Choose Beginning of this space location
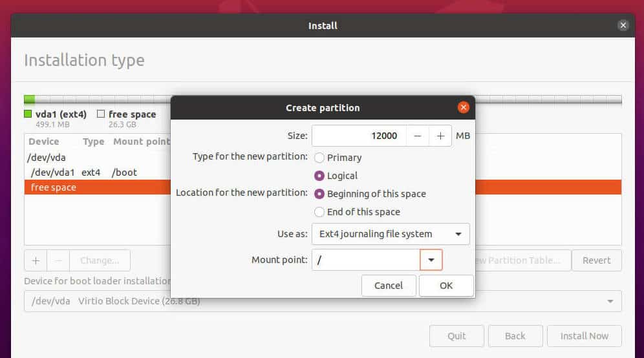The image size is (644, 358). pos(319,194)
